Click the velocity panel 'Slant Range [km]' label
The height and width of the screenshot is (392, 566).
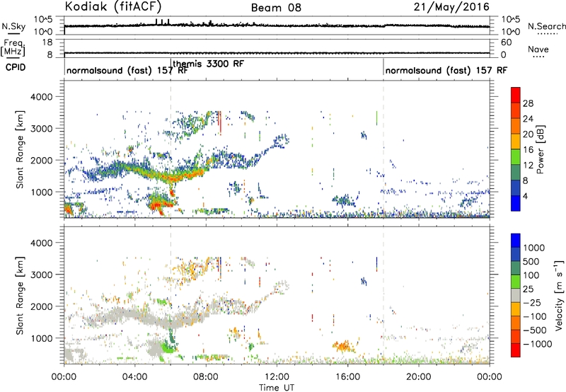20,295
